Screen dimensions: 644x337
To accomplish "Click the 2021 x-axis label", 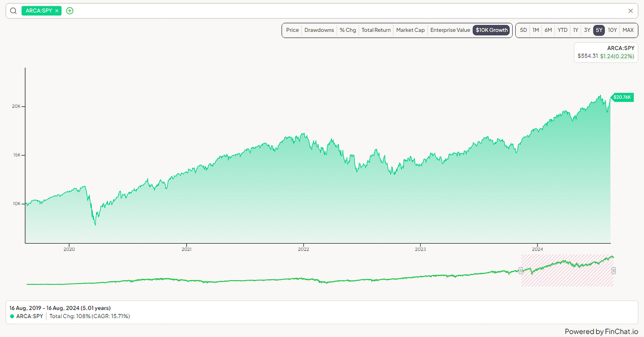I will click(x=186, y=249).
